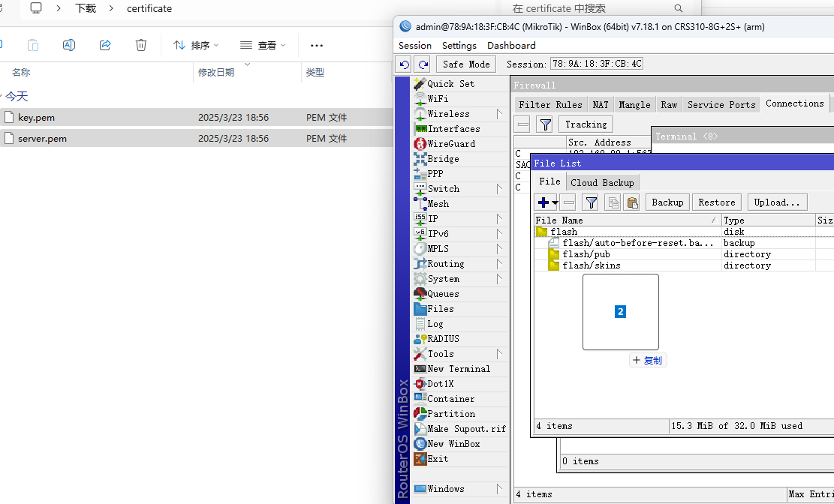The width and height of the screenshot is (834, 504).
Task: Open Interfaces in WinBox sidebar
Action: tap(461, 129)
